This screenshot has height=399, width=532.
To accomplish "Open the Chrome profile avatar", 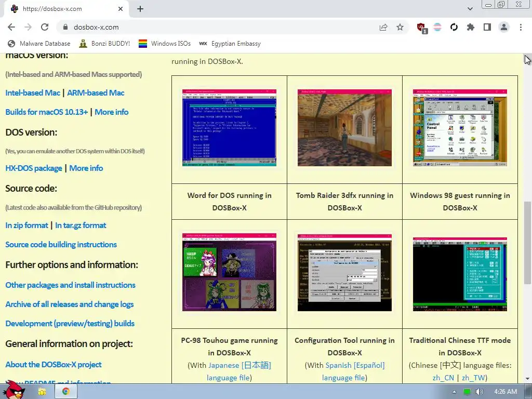I will pos(504,27).
